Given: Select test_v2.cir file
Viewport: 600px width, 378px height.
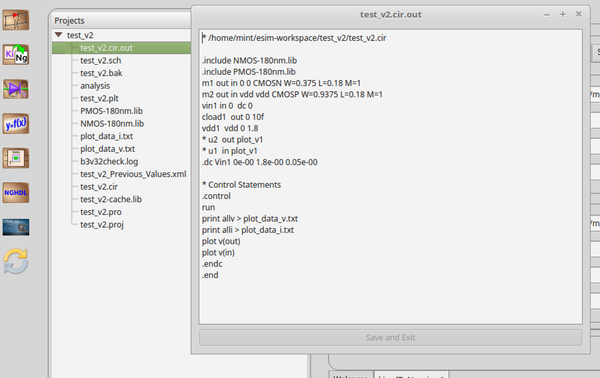Looking at the screenshot, I should (99, 187).
